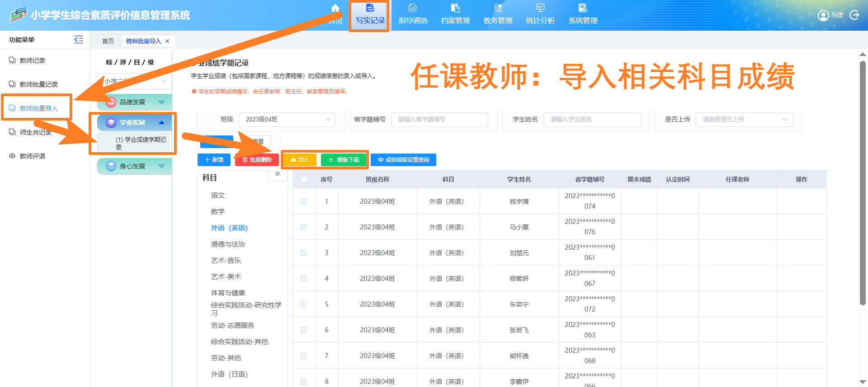Click the system logo icon

(x=18, y=15)
